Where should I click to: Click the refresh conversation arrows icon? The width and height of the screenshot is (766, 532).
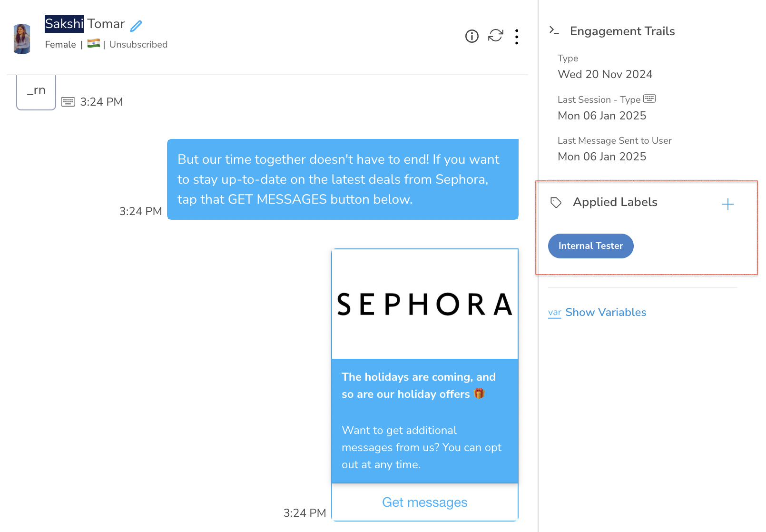[x=496, y=36]
